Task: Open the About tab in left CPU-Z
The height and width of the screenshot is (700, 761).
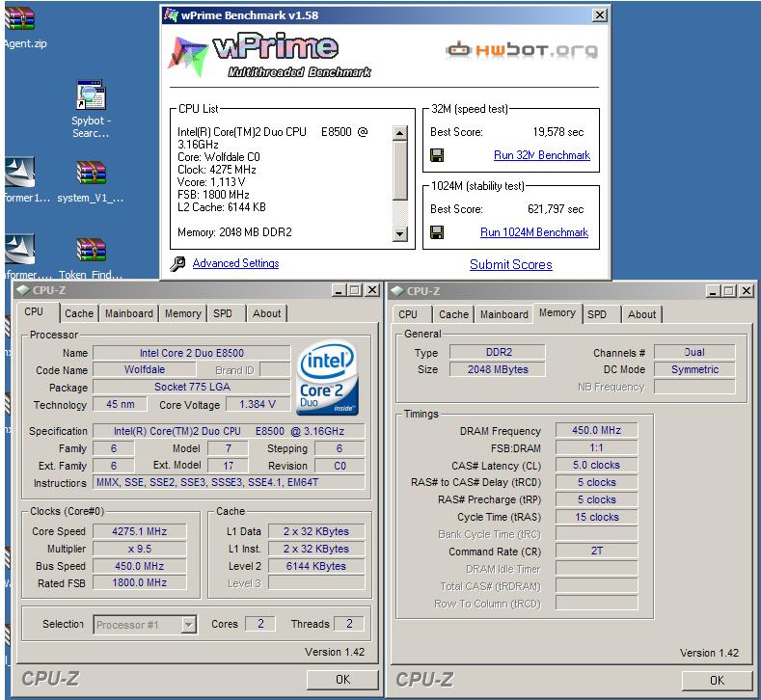Action: tap(266, 313)
